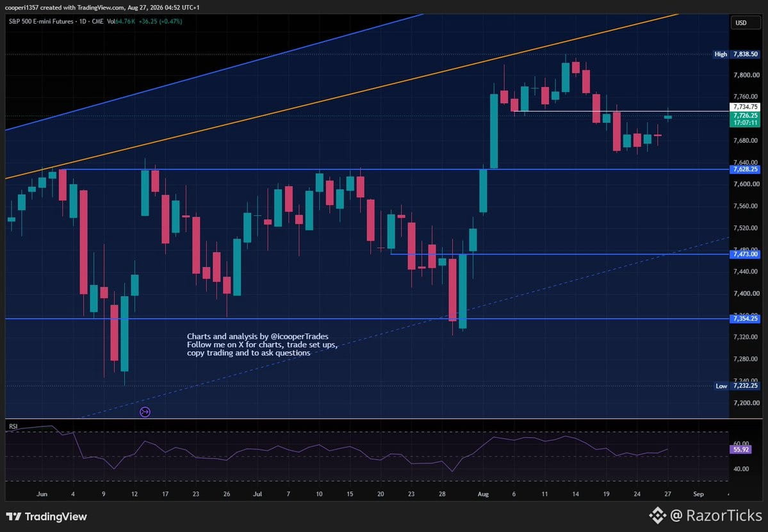Click the Low label beside 7,232.25
Image resolution: width=768 pixels, height=532 pixels.
(721, 386)
